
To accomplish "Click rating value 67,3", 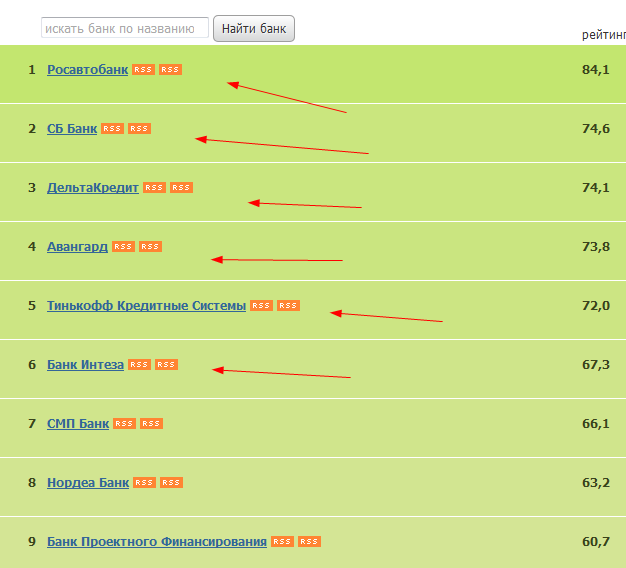I will [x=596, y=365].
